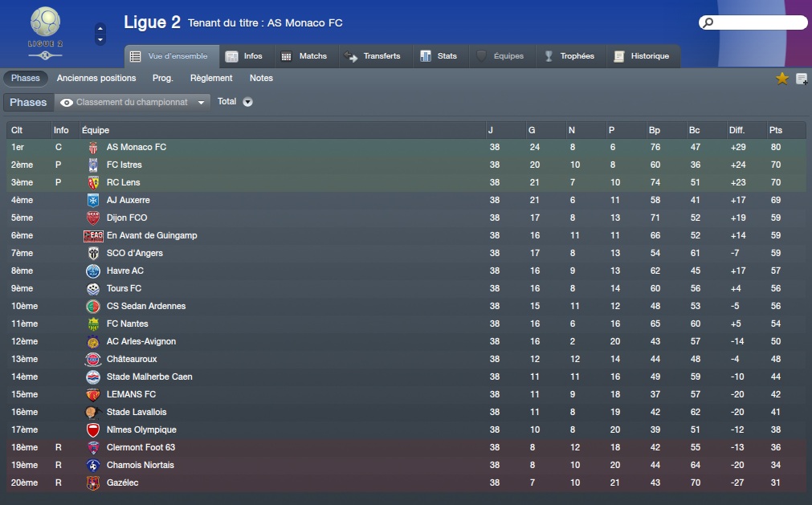This screenshot has width=812, height=505.
Task: Toggle the eye icon beside Classement
Action: [67, 103]
